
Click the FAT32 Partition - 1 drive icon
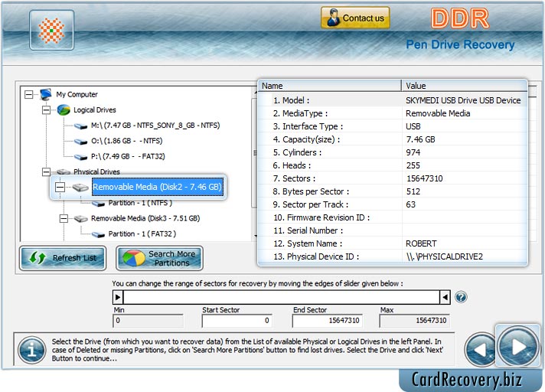(99, 234)
